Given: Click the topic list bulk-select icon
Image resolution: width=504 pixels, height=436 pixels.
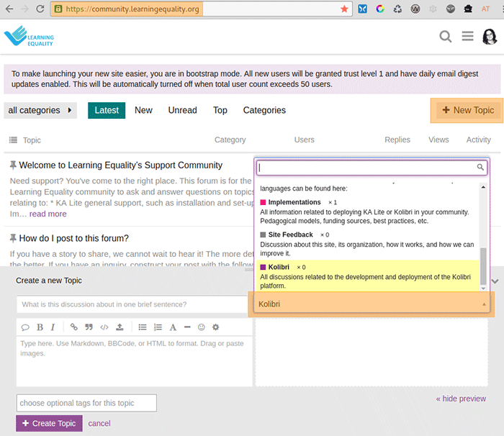Looking at the screenshot, I should click(13, 140).
